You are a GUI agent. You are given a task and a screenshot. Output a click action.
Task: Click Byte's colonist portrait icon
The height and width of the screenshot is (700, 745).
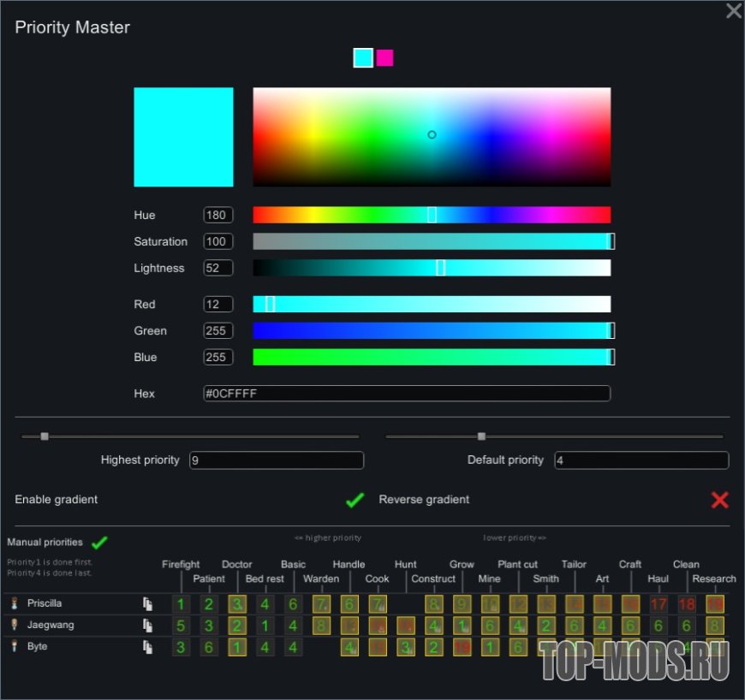14,646
